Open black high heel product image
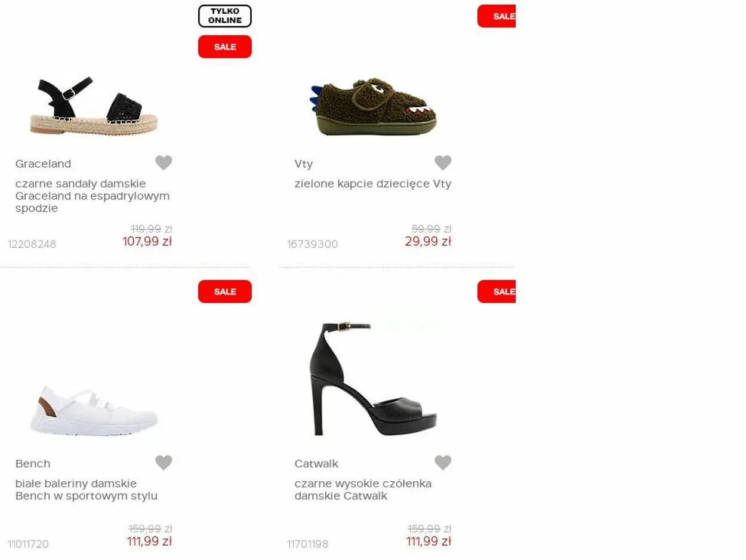Image resolution: width=746 pixels, height=560 pixels. (374, 379)
